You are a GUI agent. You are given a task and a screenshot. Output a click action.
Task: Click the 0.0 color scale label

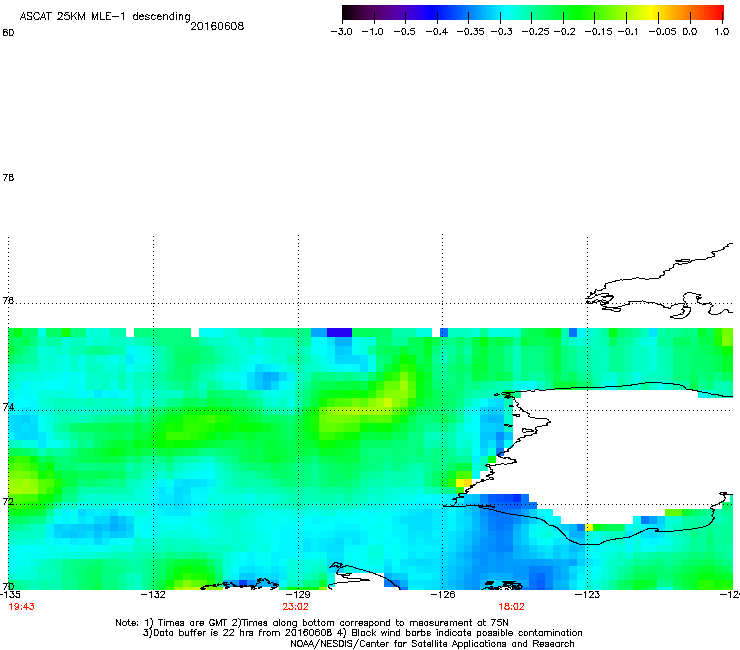coord(690,32)
